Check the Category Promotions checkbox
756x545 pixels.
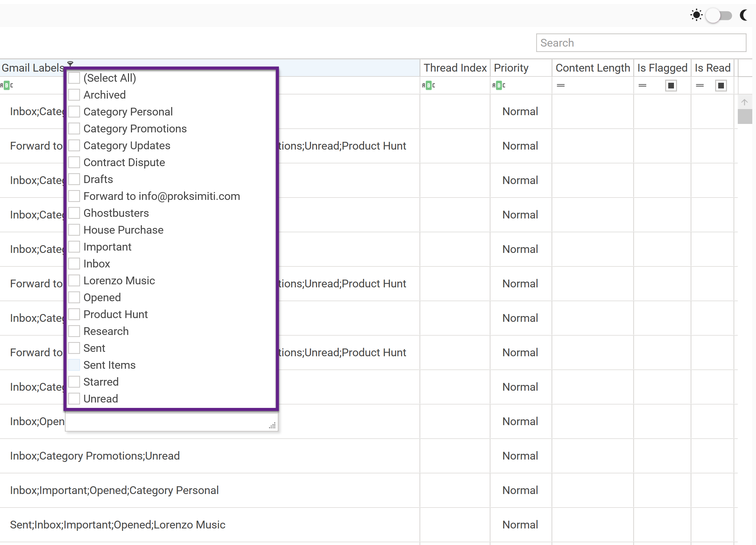pyautogui.click(x=74, y=129)
